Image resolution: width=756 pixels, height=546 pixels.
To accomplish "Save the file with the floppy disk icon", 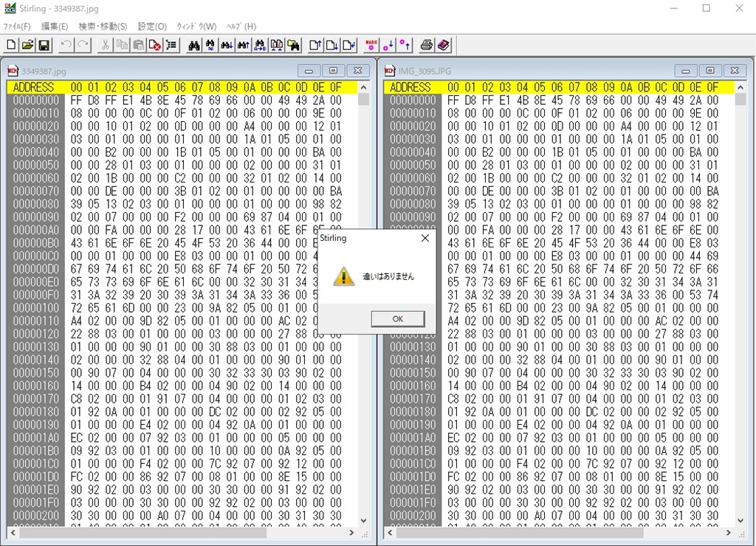I will [x=44, y=45].
